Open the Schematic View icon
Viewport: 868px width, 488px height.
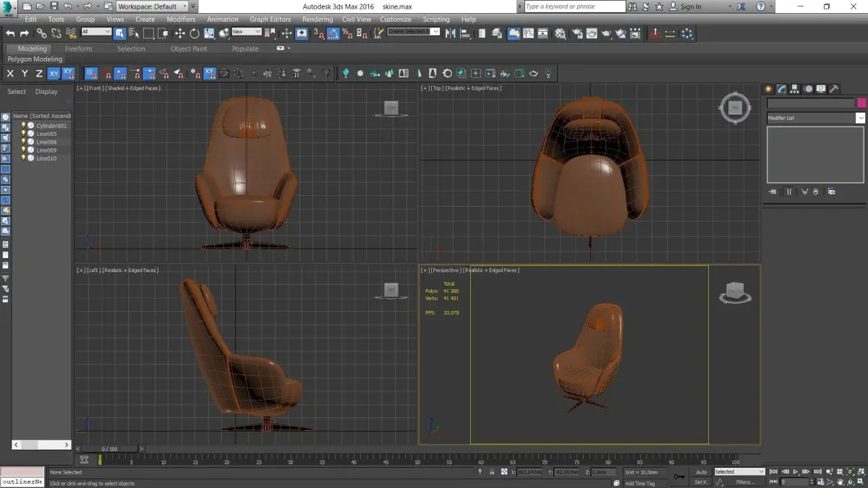(542, 33)
